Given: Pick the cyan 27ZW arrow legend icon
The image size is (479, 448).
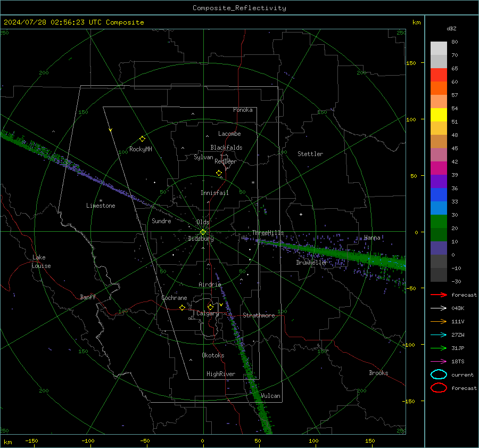Looking at the screenshot, I should coord(439,335).
